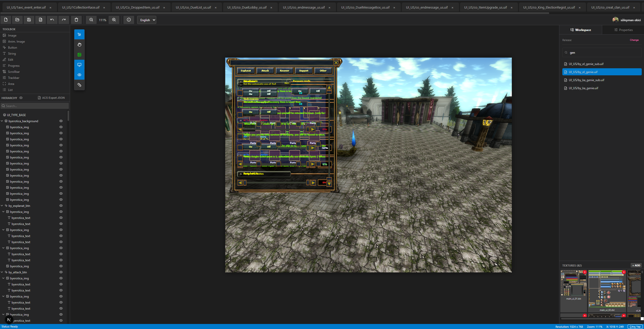Click the info circle icon
The width and height of the screenshot is (644, 329).
click(129, 20)
